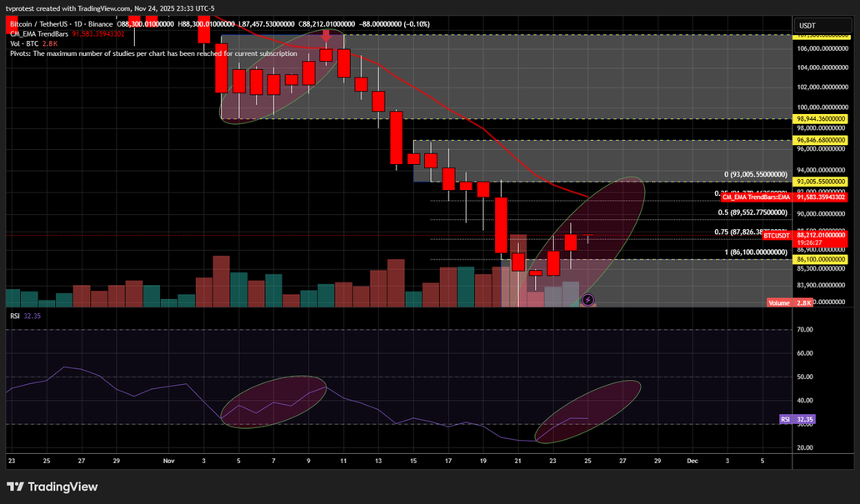Click the Nov label on time axis
Screen dimensions: 860x504
(169, 460)
